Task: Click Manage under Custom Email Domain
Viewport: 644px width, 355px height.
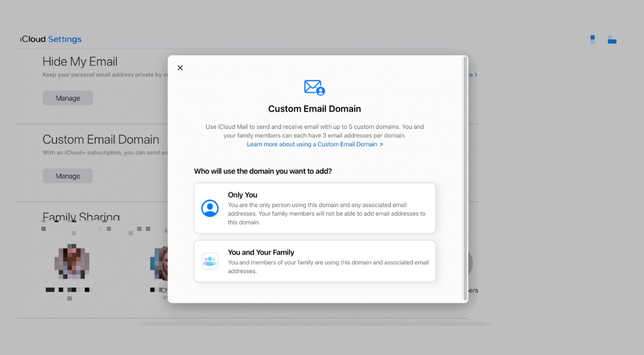Action: pos(68,175)
